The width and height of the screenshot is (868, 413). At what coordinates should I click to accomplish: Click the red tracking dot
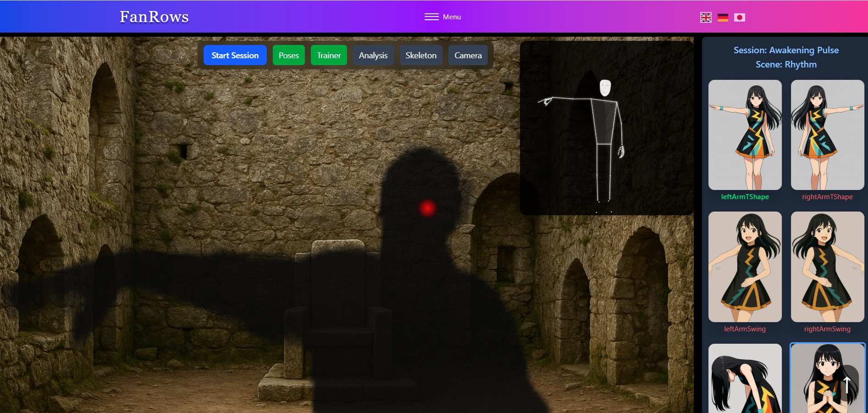tap(427, 208)
